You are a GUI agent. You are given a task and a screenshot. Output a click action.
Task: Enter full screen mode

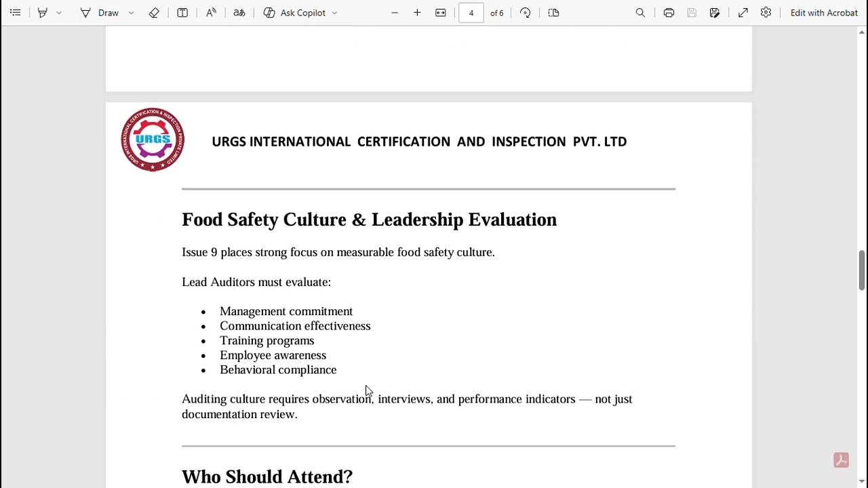tap(743, 13)
